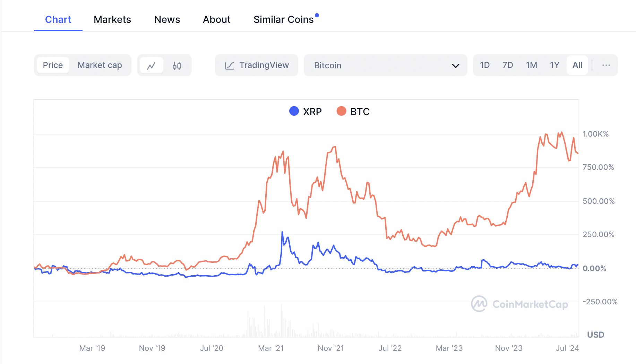This screenshot has width=636, height=364.
Task: Click the Jul '20 date label
Action: tap(212, 348)
